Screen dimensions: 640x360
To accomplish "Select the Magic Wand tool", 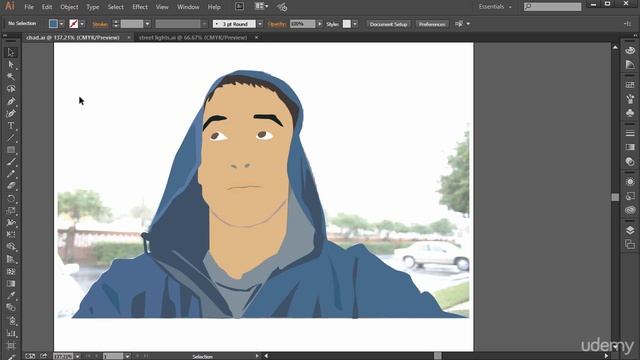I will pos(11,77).
